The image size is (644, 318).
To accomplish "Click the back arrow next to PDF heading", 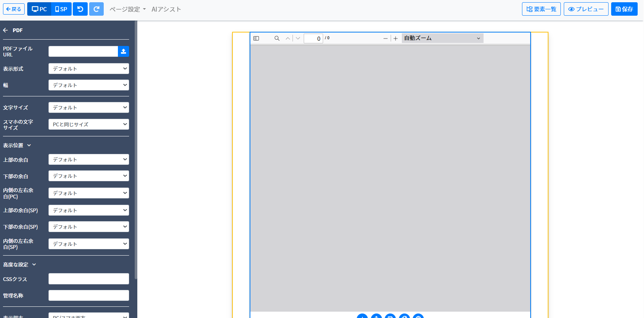I will pos(6,30).
